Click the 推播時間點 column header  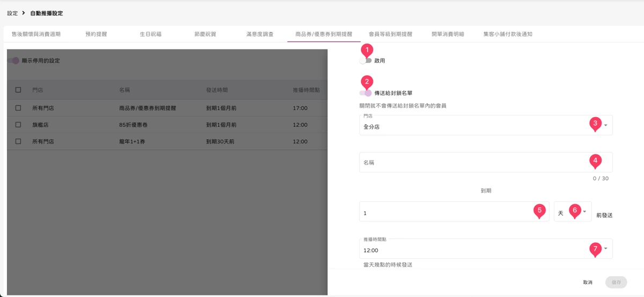click(306, 90)
